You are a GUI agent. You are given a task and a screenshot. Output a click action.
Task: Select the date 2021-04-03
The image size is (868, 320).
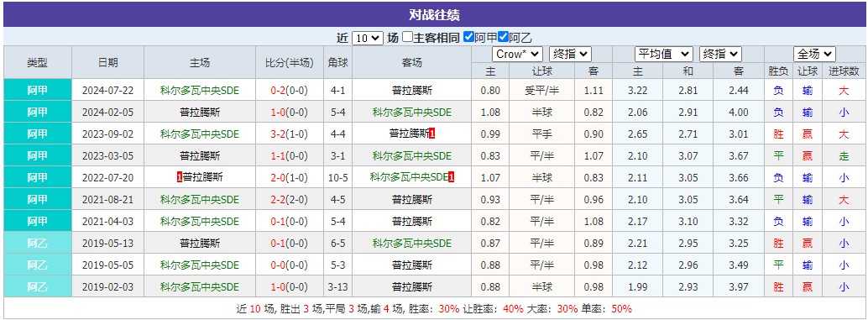(x=108, y=222)
